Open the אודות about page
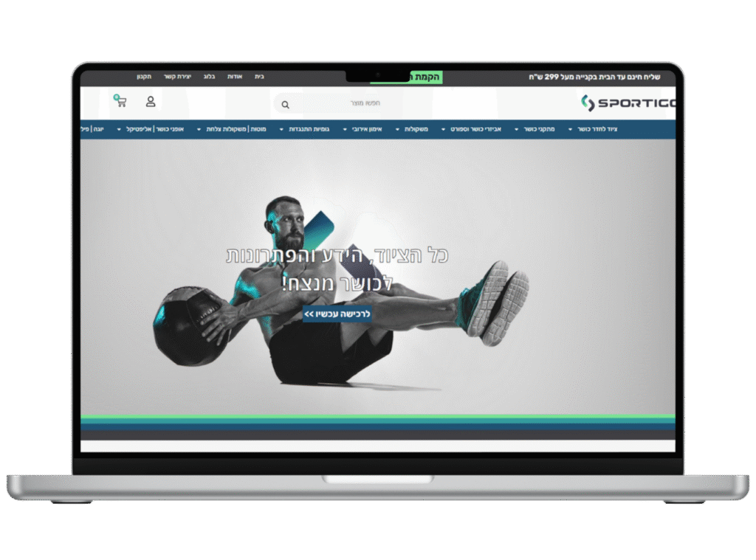The height and width of the screenshot is (560, 756). [x=235, y=77]
